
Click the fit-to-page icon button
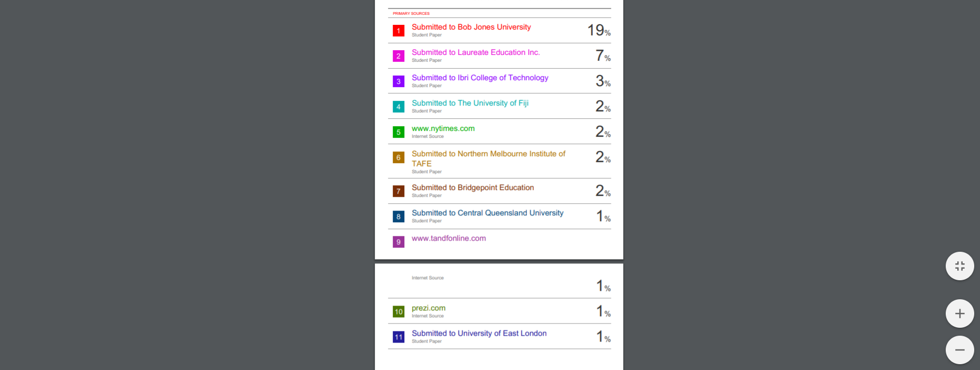coord(959,266)
